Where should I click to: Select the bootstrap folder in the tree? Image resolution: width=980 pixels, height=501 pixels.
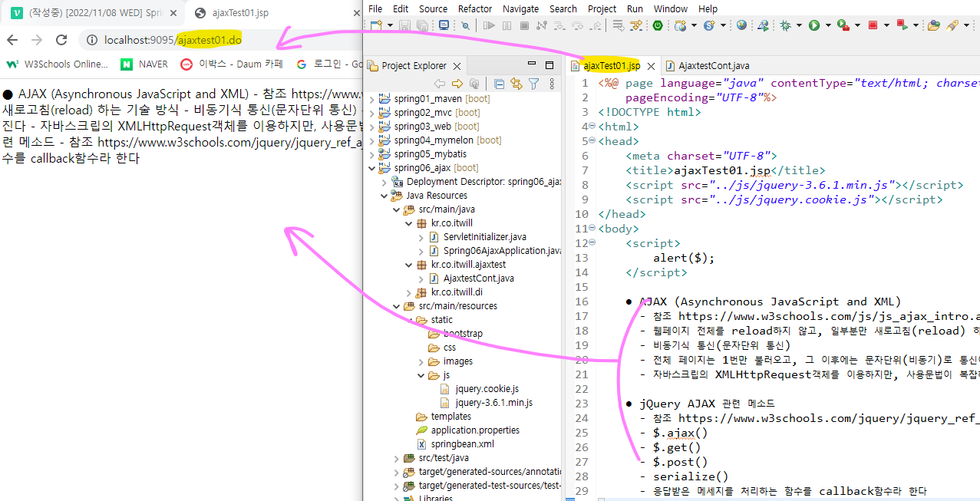point(456,334)
